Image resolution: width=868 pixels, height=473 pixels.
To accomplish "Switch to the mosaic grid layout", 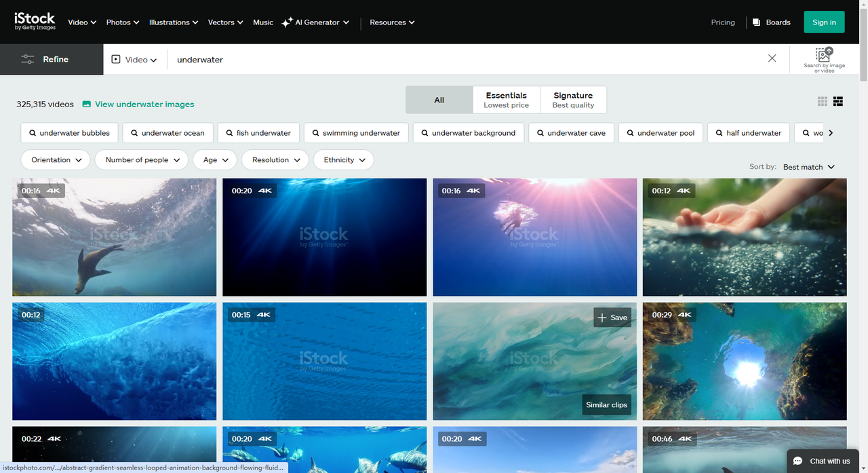I will tap(838, 101).
